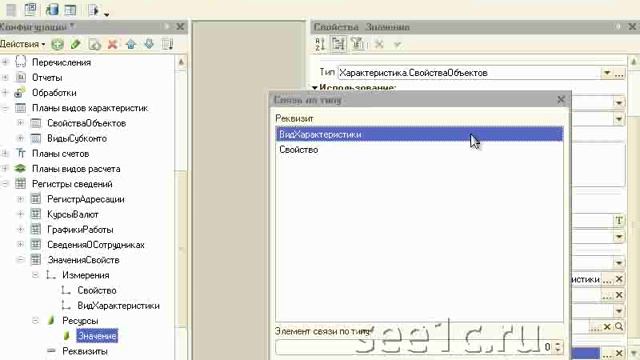Click configuration tree scrollbar up arrow
The width and height of the screenshot is (640, 360).
(181, 62)
